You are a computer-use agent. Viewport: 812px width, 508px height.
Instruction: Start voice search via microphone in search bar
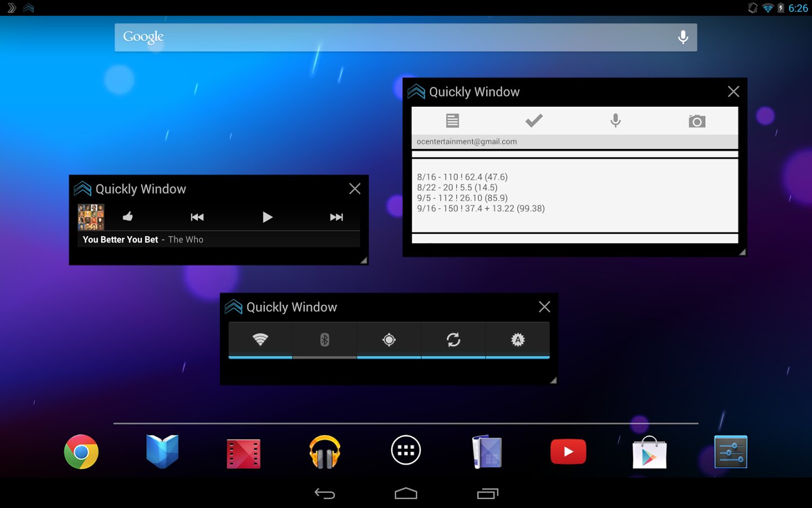coord(683,37)
